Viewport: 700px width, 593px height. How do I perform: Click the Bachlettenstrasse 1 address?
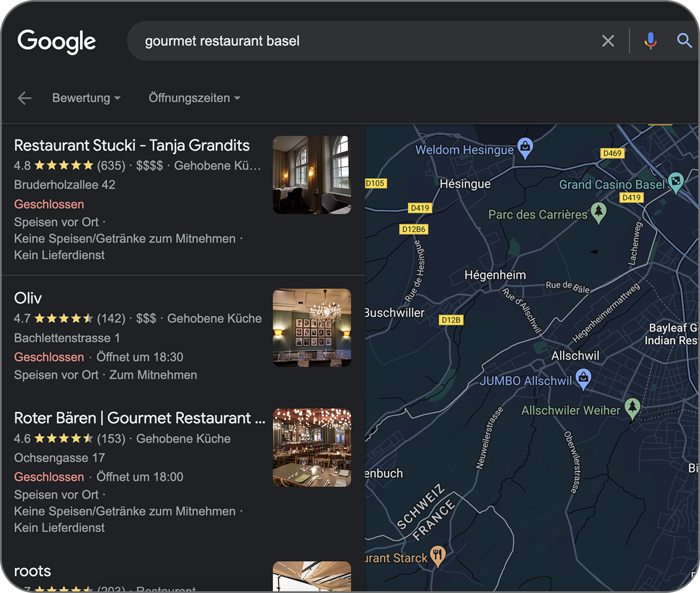pyautogui.click(x=67, y=338)
